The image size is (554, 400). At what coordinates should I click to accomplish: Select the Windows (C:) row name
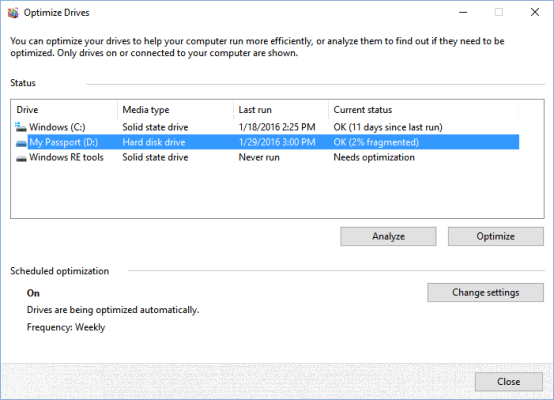tap(57, 127)
